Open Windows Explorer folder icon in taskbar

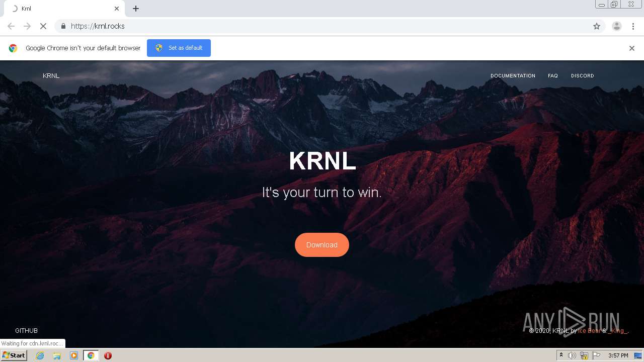point(57,355)
